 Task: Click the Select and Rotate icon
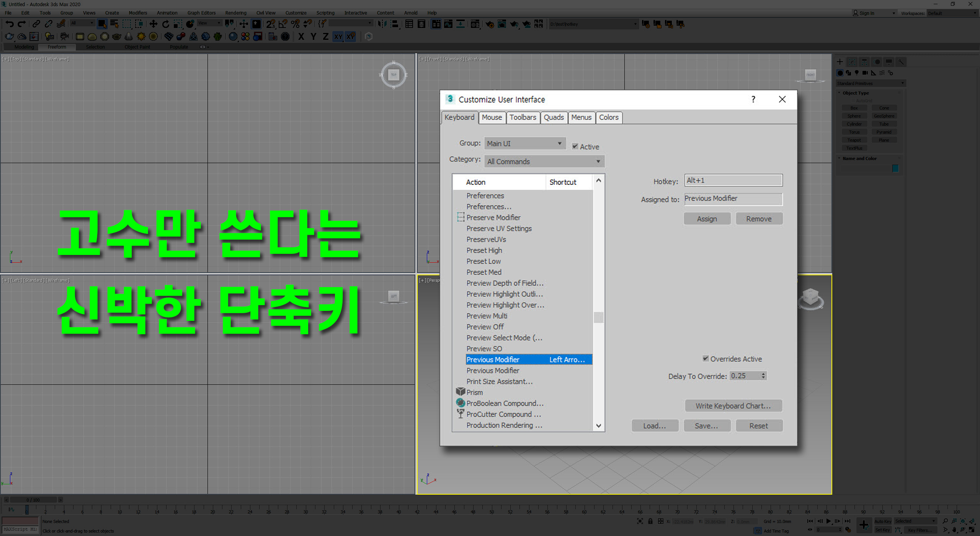(x=165, y=24)
